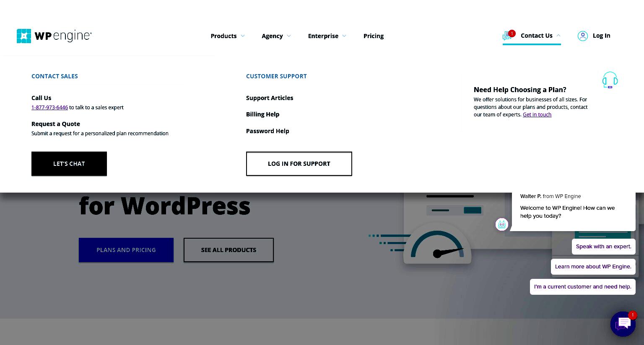The height and width of the screenshot is (345, 644).
Task: Open the Enterprise menu item
Action: [x=323, y=36]
